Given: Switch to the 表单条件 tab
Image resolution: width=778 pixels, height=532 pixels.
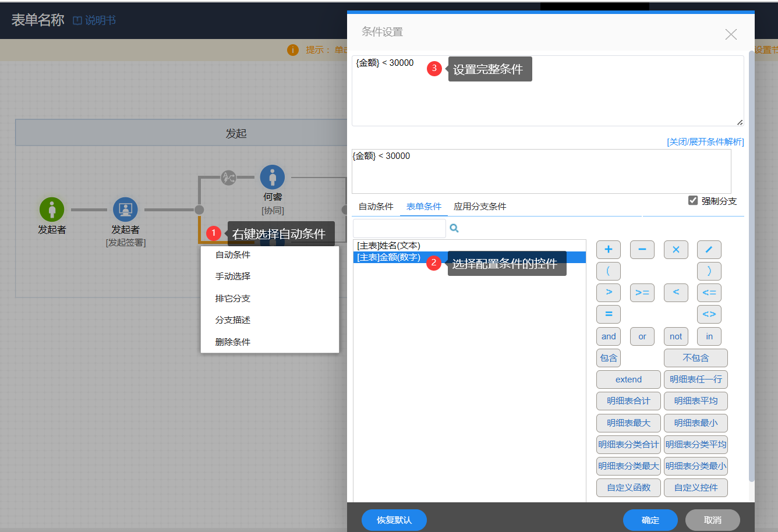Looking at the screenshot, I should [424, 207].
